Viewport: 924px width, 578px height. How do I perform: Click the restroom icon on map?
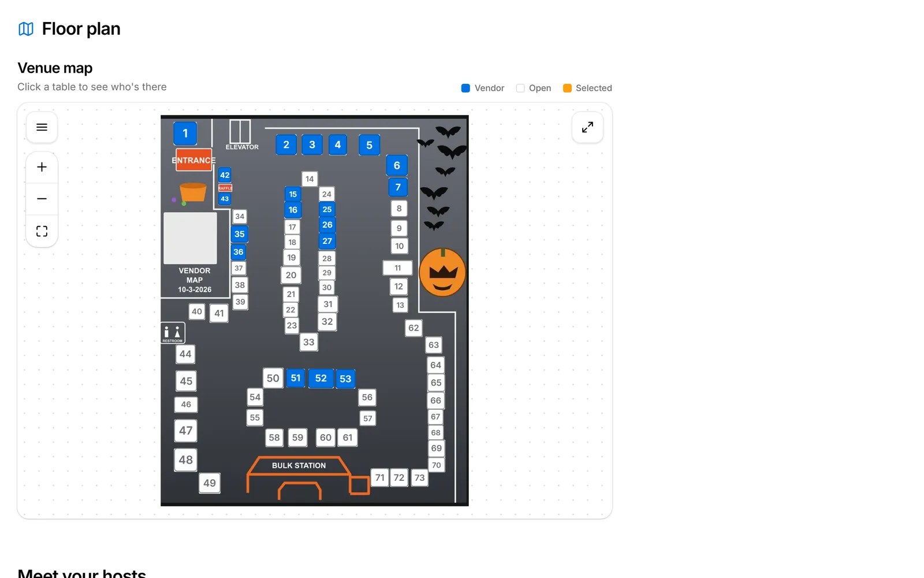tap(173, 333)
